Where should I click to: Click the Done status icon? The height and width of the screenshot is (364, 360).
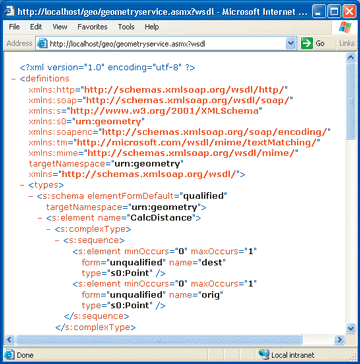point(10,354)
